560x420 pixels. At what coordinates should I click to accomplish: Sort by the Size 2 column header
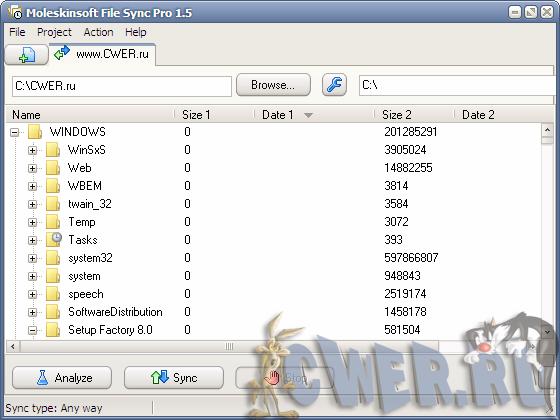(x=414, y=115)
